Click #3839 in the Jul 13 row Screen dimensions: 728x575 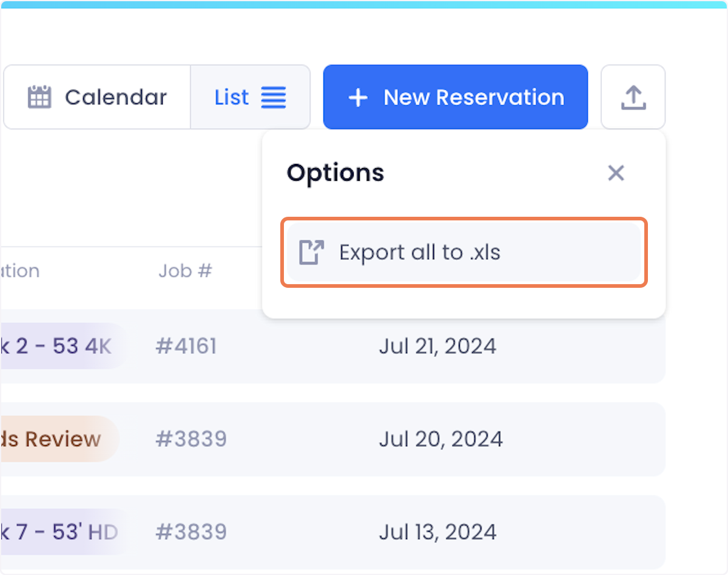click(190, 532)
